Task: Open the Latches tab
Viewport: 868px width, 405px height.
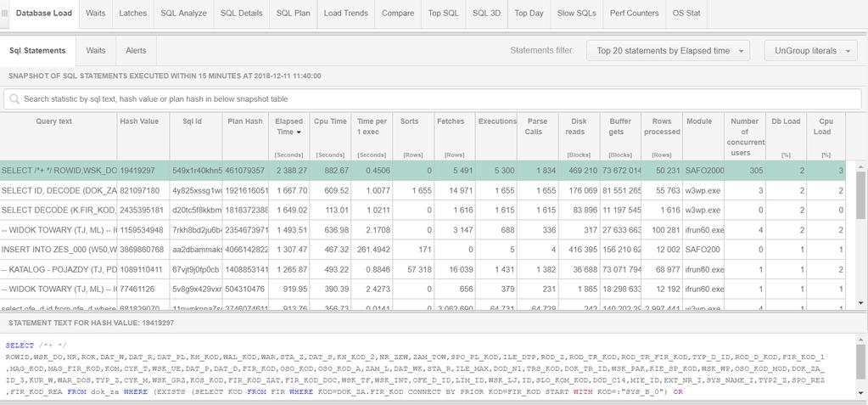Action: [133, 14]
